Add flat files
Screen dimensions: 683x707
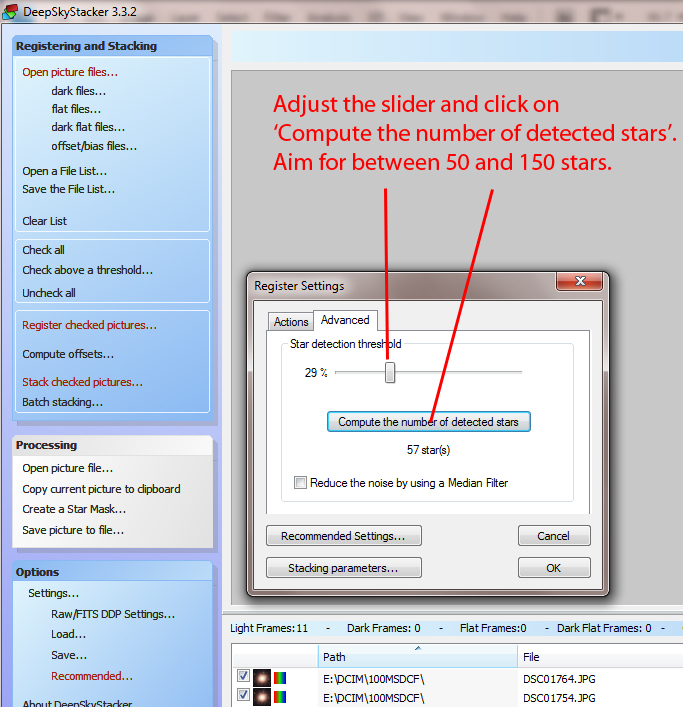(x=76, y=109)
